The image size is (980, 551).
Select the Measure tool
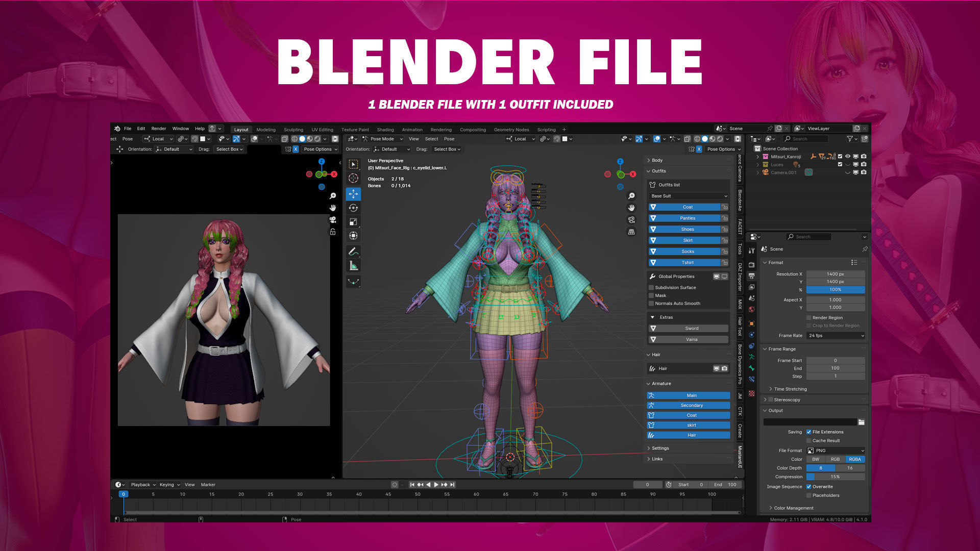pyautogui.click(x=353, y=265)
